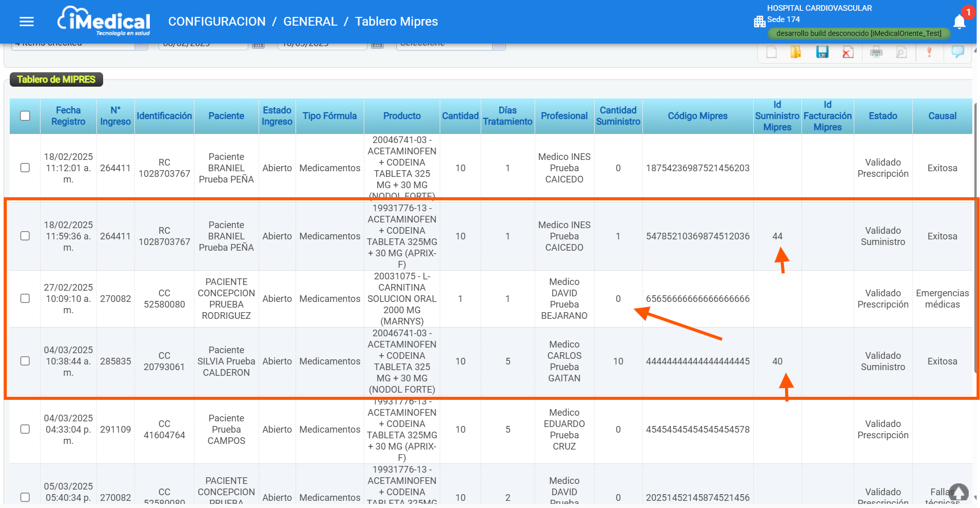Open the CONFIGURACION breadcrumb item
Viewport: 980px width, 508px height.
pos(217,22)
